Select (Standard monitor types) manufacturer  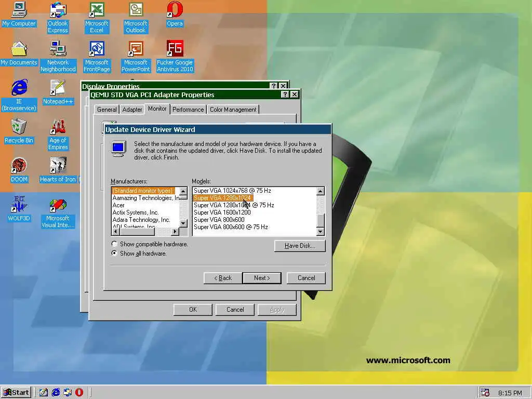point(143,191)
